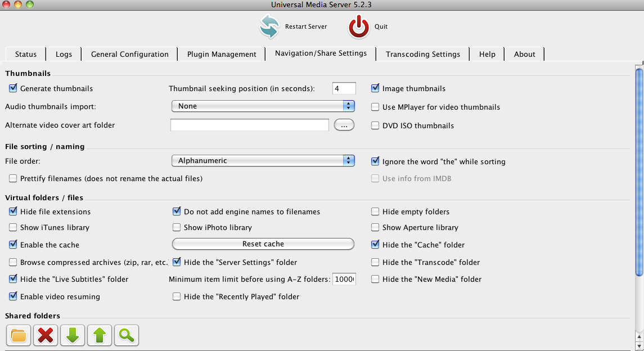Enable DVD ISO thumbnails

click(375, 125)
